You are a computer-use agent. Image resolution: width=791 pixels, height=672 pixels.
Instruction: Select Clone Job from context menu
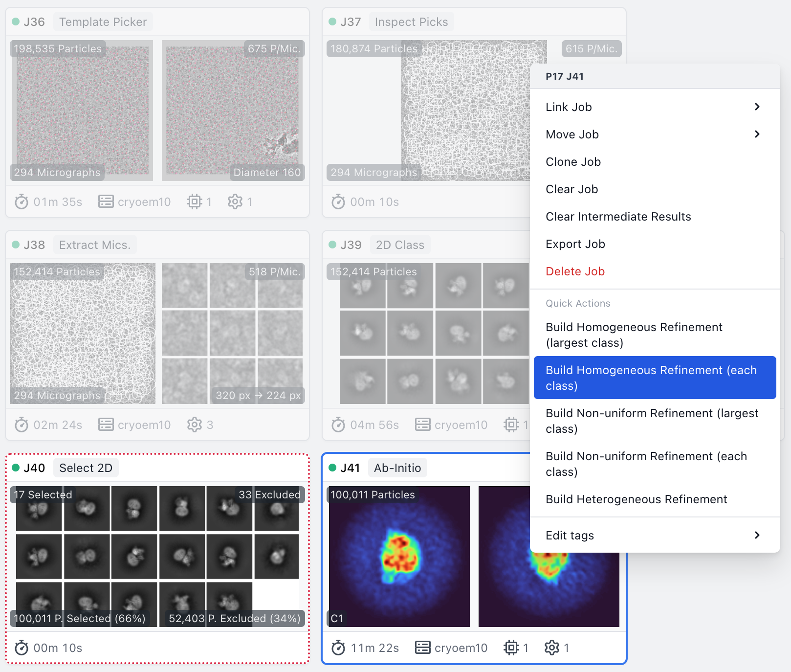pyautogui.click(x=573, y=162)
